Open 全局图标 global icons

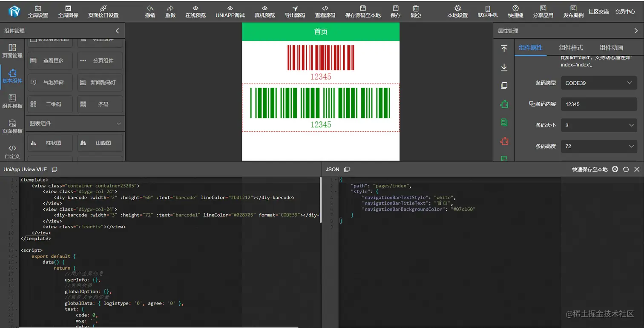(68, 12)
